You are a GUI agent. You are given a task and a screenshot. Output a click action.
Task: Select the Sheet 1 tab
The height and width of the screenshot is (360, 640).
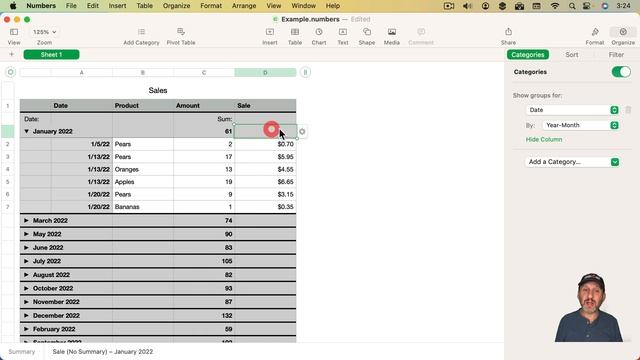[x=51, y=55]
